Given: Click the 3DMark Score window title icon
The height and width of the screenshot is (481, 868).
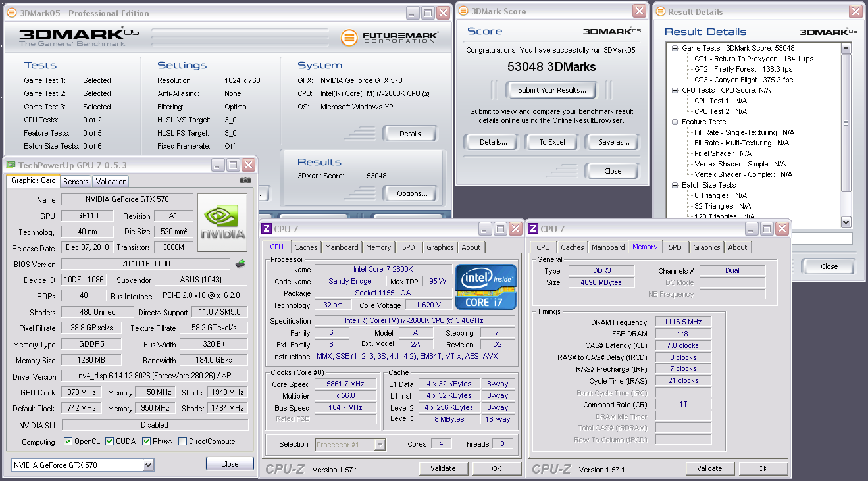Looking at the screenshot, I should [x=463, y=11].
